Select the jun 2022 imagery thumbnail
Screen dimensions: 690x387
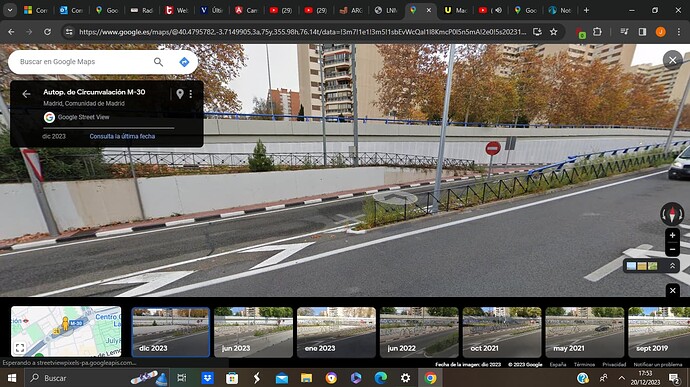point(419,332)
